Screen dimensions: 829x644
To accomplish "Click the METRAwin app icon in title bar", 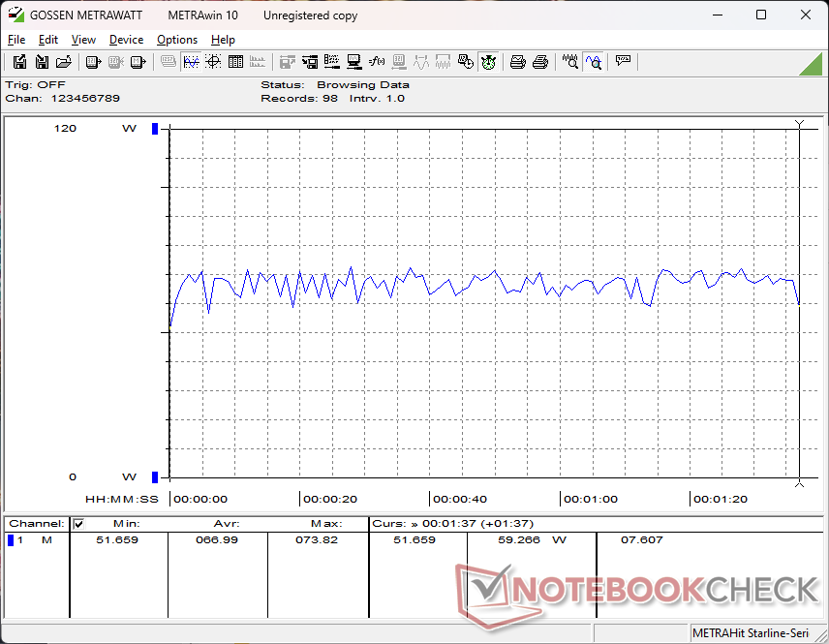I will tap(15, 15).
